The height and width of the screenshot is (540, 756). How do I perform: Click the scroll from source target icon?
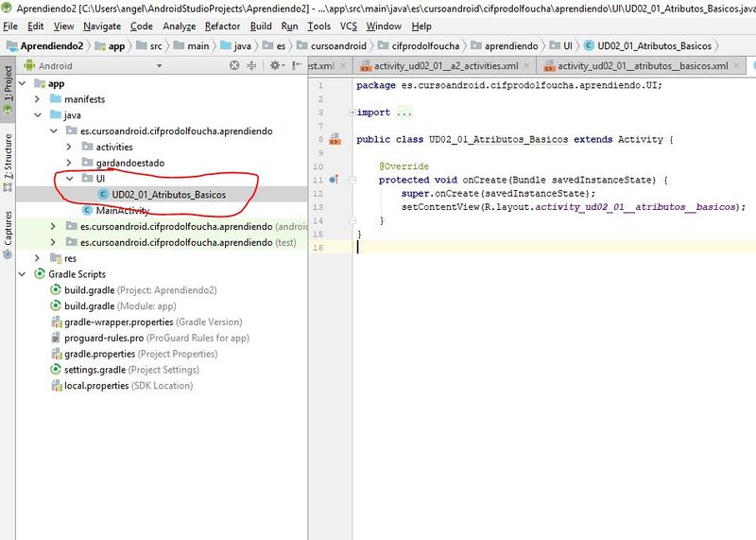(x=234, y=65)
